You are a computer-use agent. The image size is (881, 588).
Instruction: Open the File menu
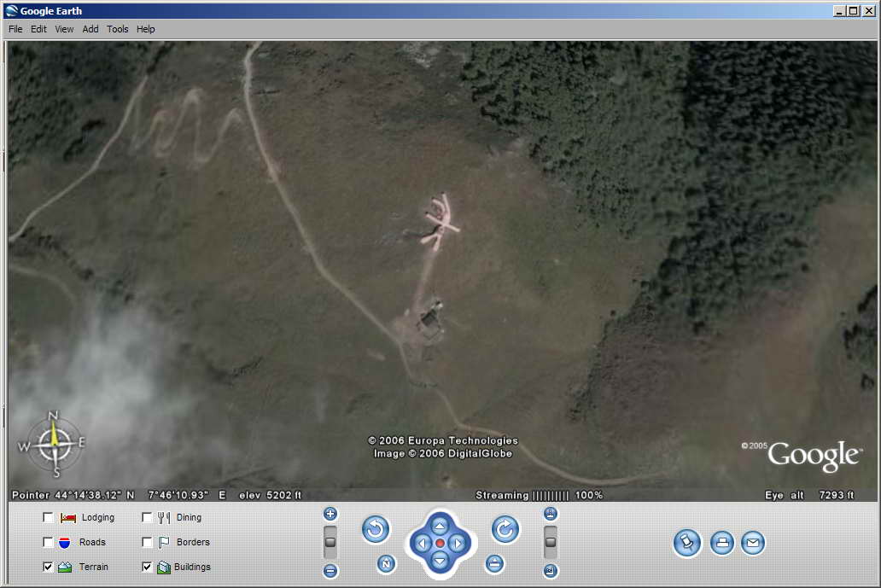pyautogui.click(x=15, y=29)
